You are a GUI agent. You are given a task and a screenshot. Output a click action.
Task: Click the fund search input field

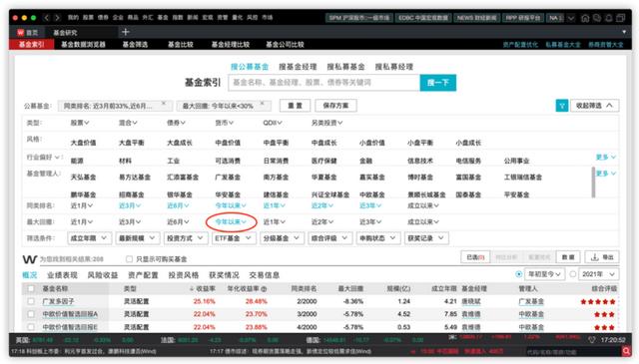pyautogui.click(x=323, y=83)
